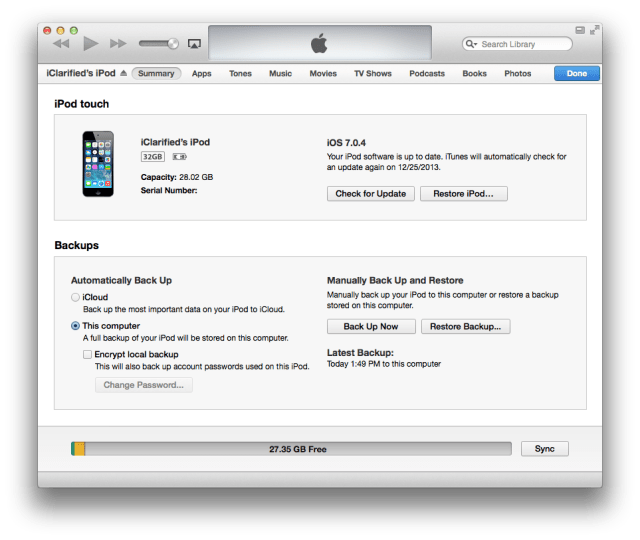The image size is (640, 540).
Task: Click the Search Library field
Action: tap(517, 44)
